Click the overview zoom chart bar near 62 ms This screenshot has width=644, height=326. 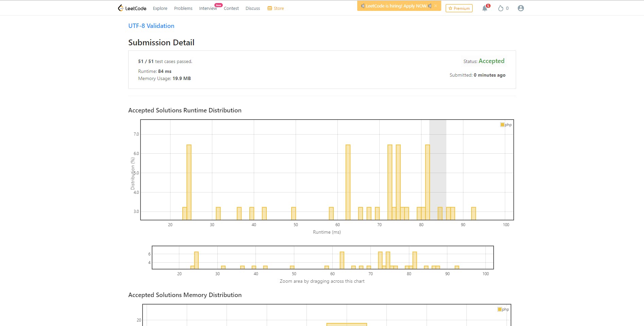(x=342, y=261)
